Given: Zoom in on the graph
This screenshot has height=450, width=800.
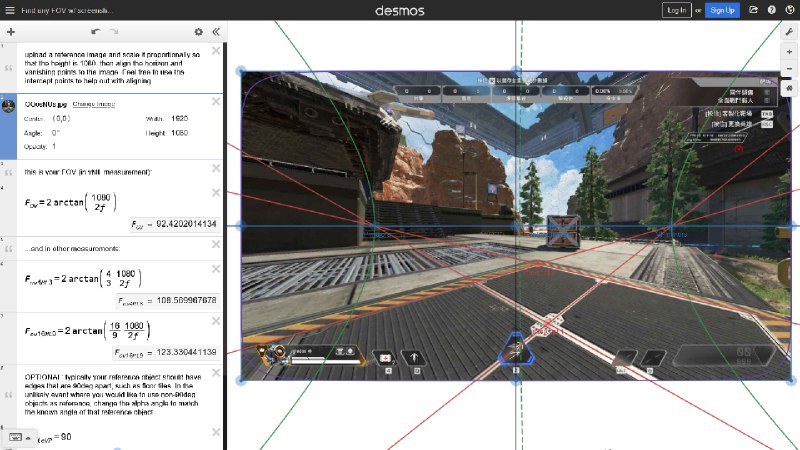Looking at the screenshot, I should pos(789,52).
